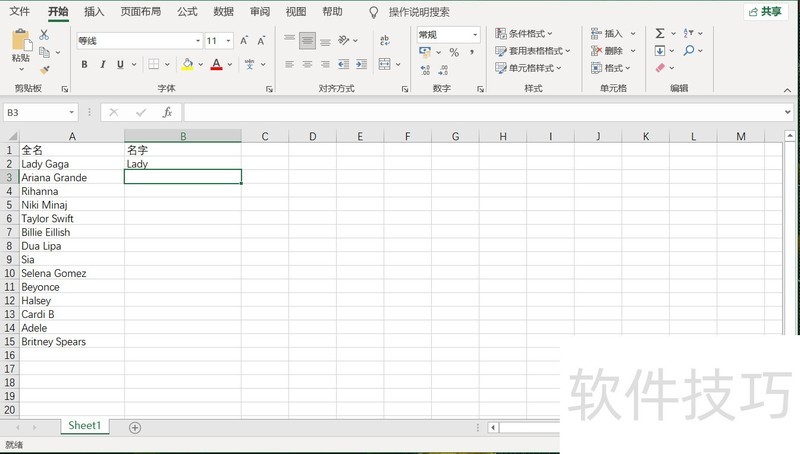Open the number format 常规 dropdown

475,35
